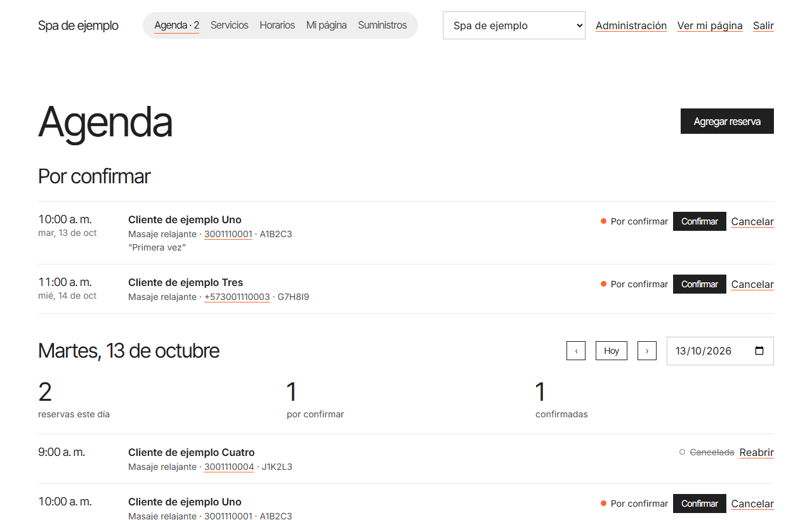Click the Por confirmar section heading
The width and height of the screenshot is (812, 520).
(x=94, y=176)
